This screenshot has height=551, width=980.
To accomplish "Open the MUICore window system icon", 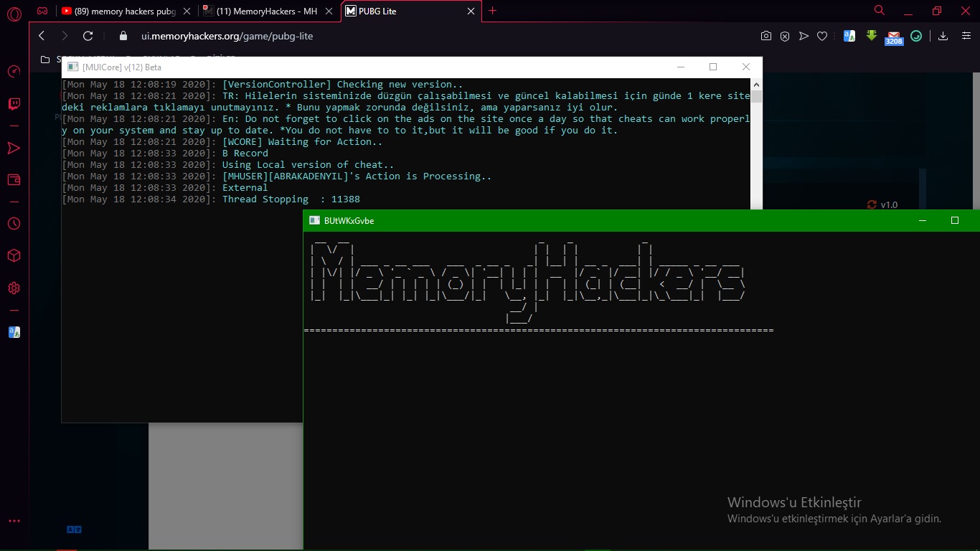I will click(x=72, y=67).
